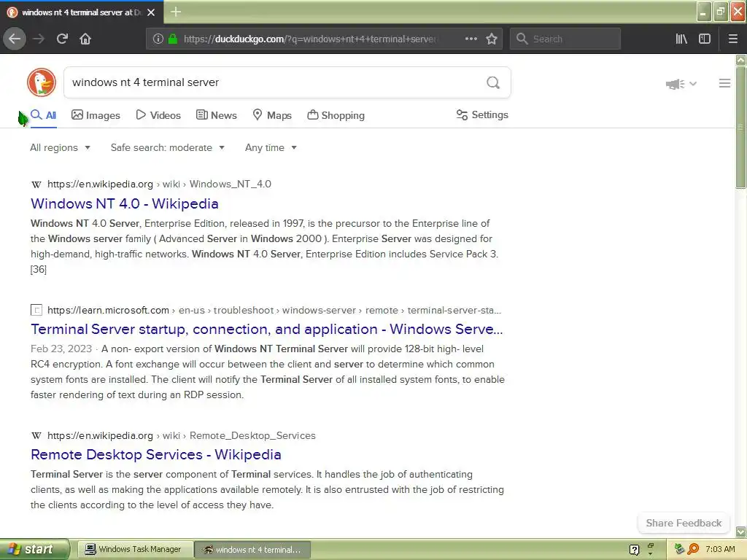Expand the All regions filter

click(60, 147)
